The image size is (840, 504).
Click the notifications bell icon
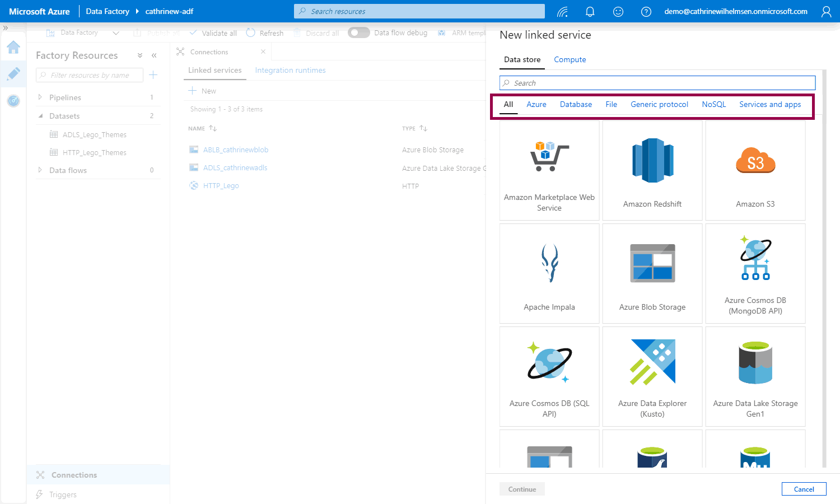[590, 11]
